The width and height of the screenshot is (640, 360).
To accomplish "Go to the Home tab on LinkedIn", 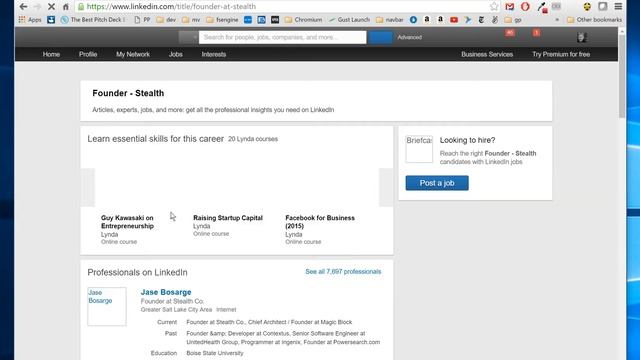I will tap(51, 54).
